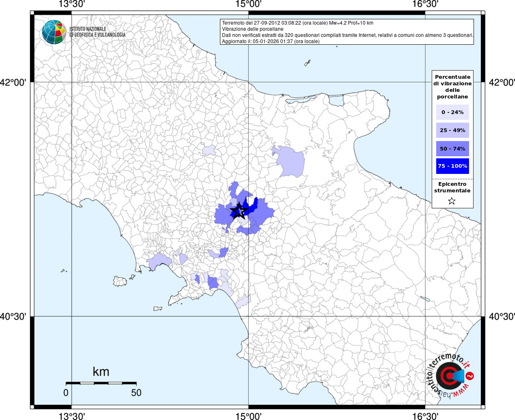Click the kilometer scale bar
The image size is (515, 420).
(101, 383)
